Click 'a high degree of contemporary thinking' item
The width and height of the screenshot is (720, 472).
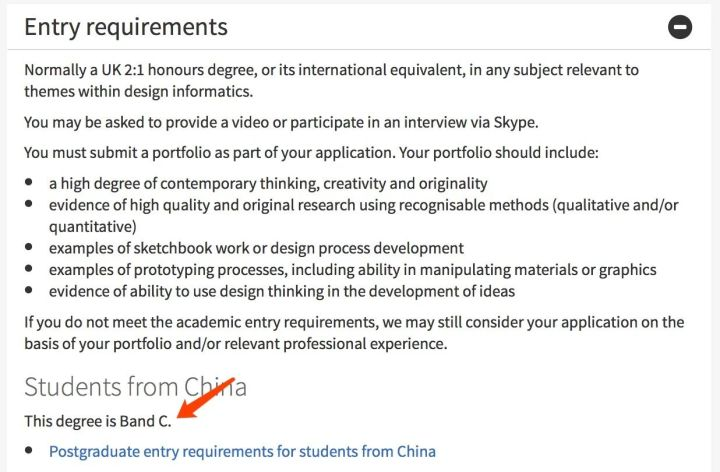pyautogui.click(x=268, y=184)
